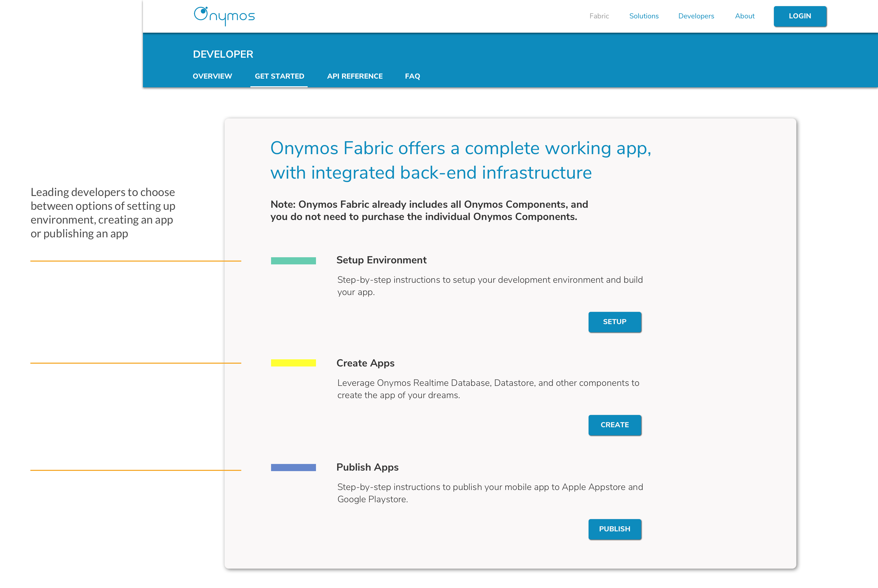Click the PUBLISH button
Viewport: 878px width, 588px height.
click(615, 529)
